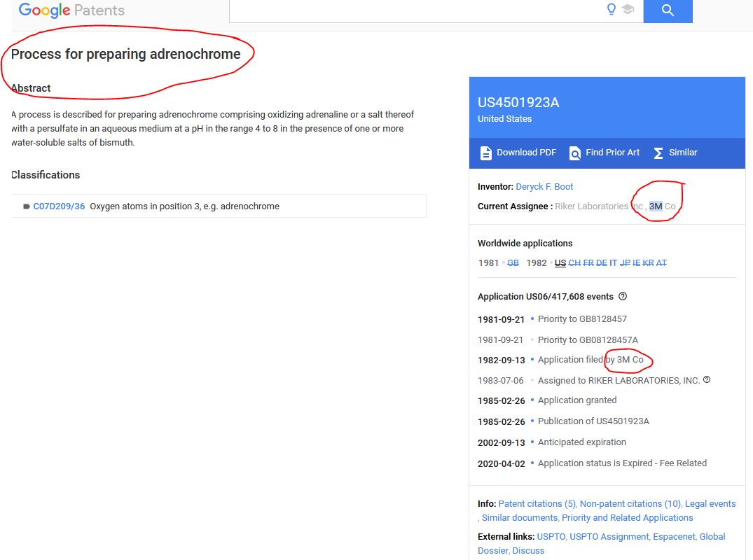Viewport: 753px width, 560px height.
Task: Jump to Similar documents section
Action: (520, 518)
